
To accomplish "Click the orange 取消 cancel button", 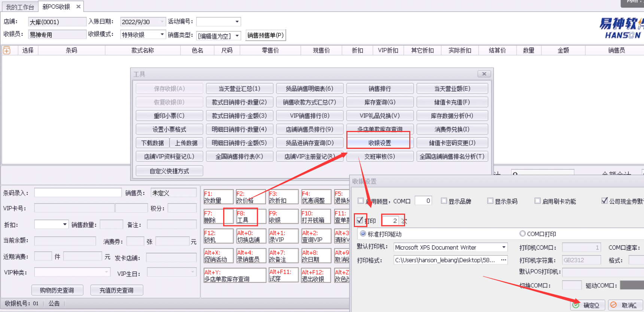I will point(625,305).
